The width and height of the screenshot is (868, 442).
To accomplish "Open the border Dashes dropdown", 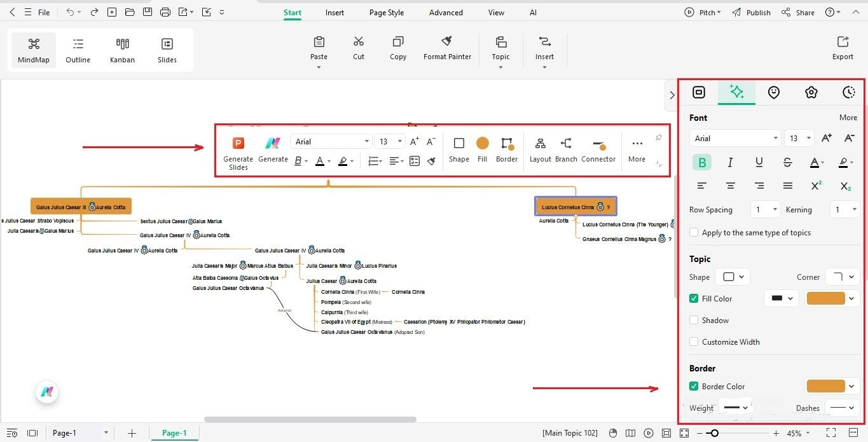I will click(x=843, y=408).
